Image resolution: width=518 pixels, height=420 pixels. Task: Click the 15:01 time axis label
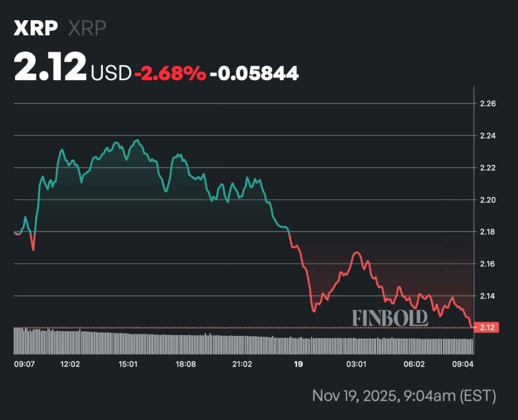(x=128, y=364)
